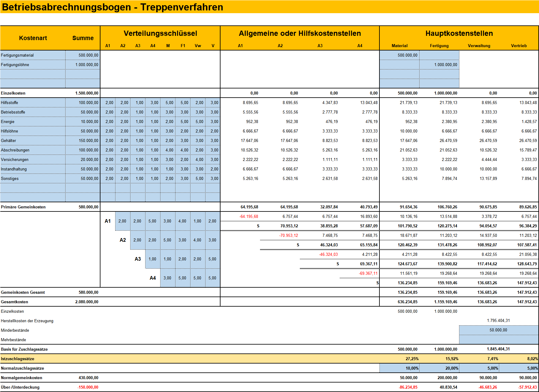
Task: Click the Istzuschlagssätze row label
Action: 17,359
